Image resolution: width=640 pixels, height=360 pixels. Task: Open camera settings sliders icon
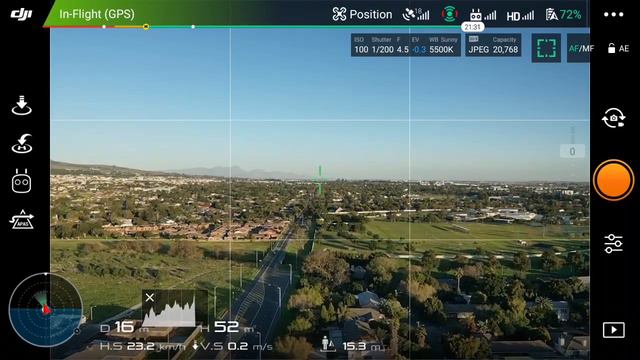[613, 244]
